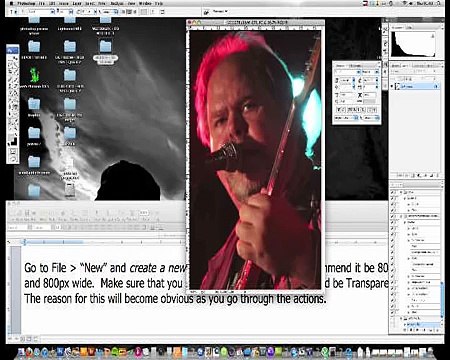Toggle visibility of the layer in Layers panel
The width and height of the screenshot is (450, 360).
tap(392, 87)
